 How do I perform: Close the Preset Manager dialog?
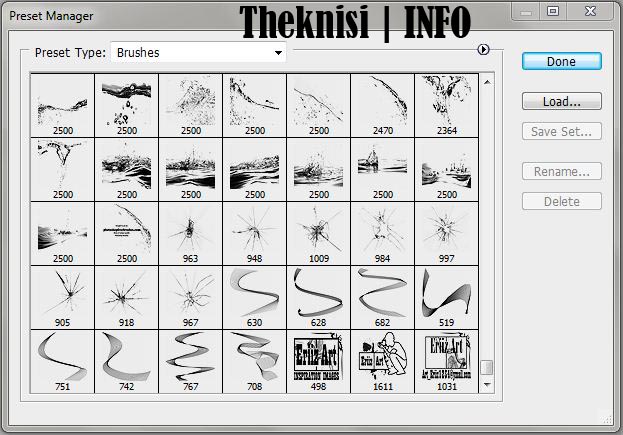coord(591,10)
